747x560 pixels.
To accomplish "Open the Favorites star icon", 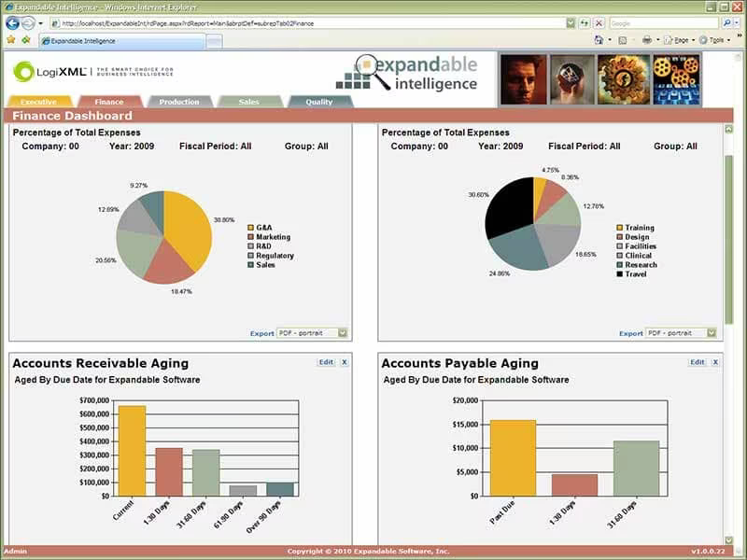I will (10, 40).
